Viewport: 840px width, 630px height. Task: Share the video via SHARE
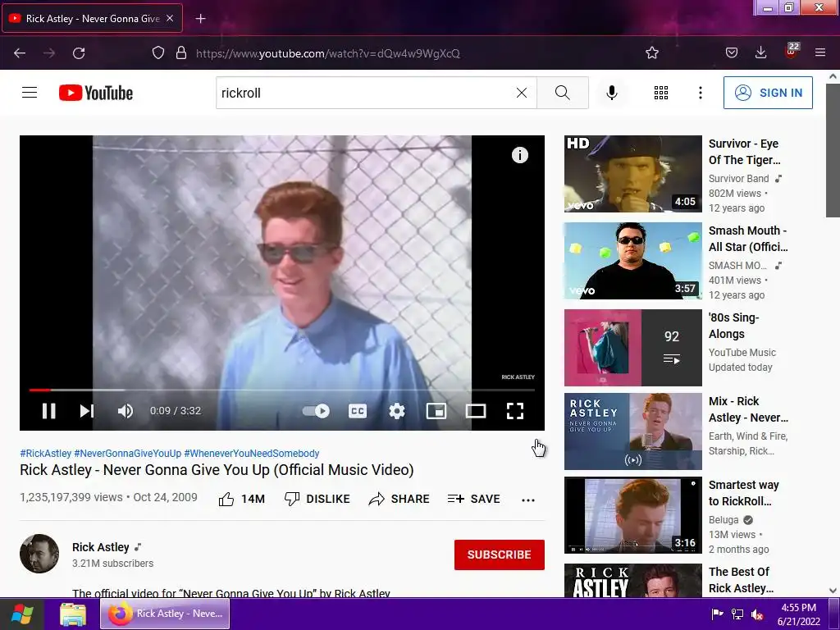tap(399, 499)
